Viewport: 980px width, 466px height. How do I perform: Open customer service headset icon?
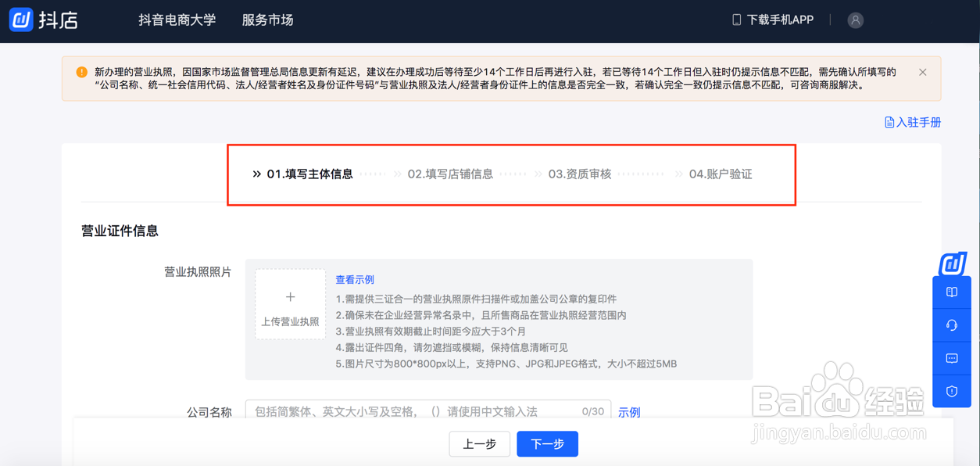click(x=952, y=325)
